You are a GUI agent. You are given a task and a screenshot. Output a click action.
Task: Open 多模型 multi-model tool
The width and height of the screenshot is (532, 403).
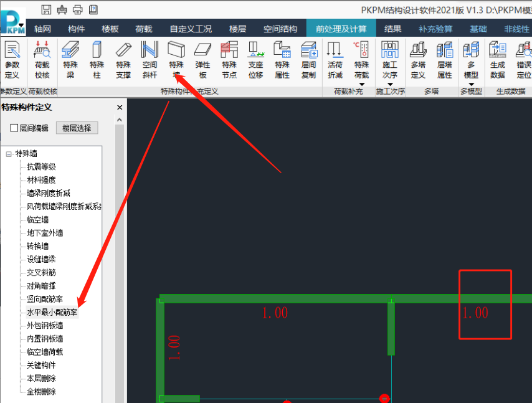(471, 60)
